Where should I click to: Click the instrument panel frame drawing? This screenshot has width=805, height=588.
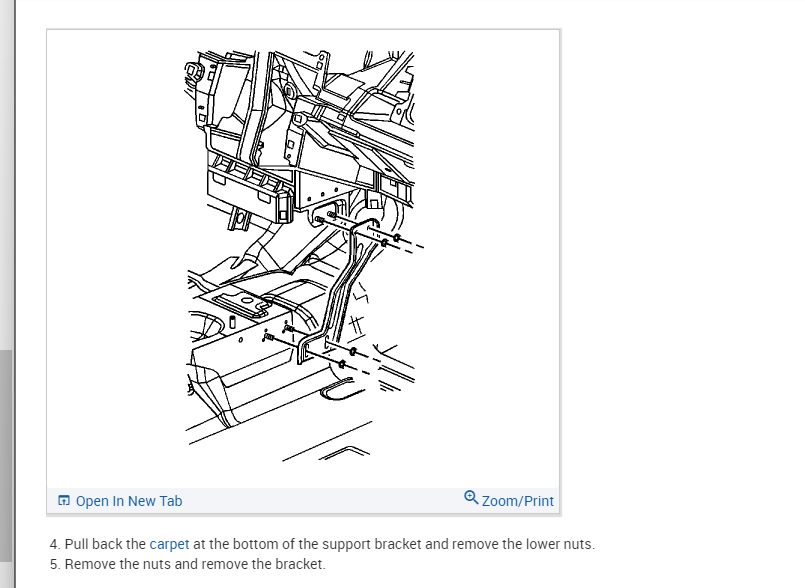pos(300,136)
